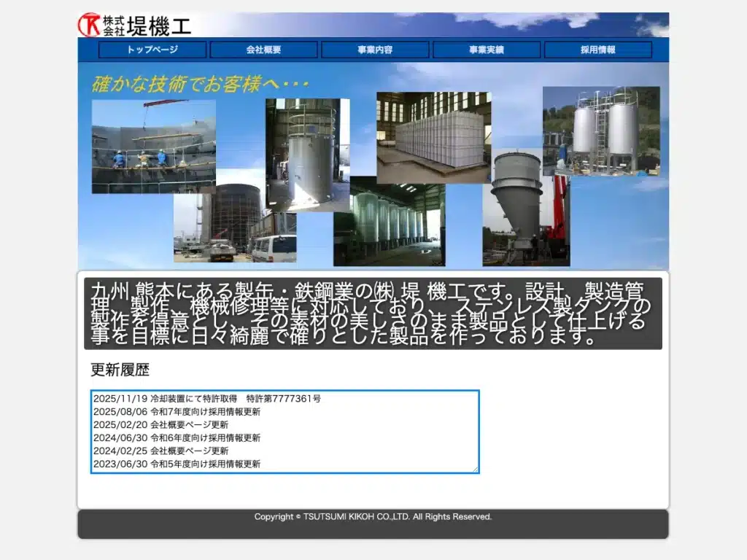Click the white panel tank warehouse photo

(x=433, y=138)
